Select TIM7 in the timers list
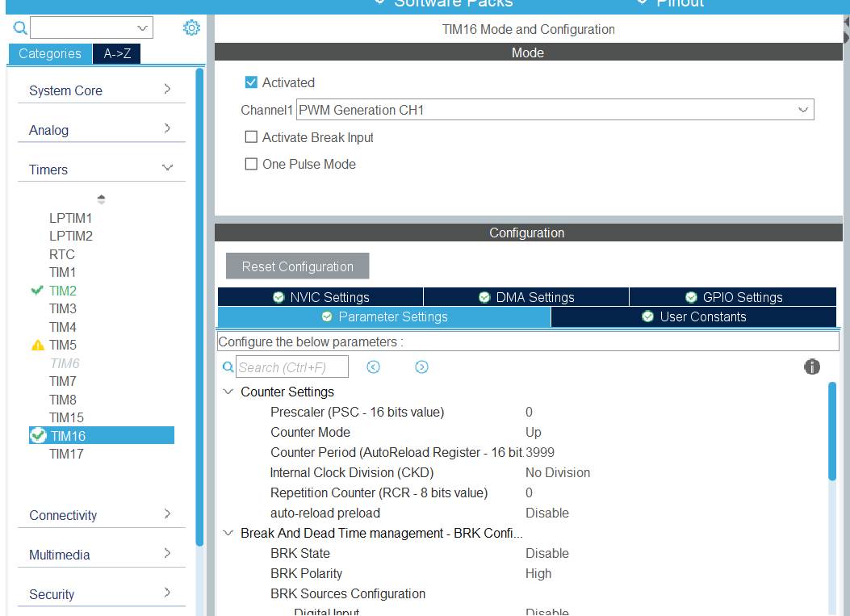The height and width of the screenshot is (616, 850). pos(62,381)
